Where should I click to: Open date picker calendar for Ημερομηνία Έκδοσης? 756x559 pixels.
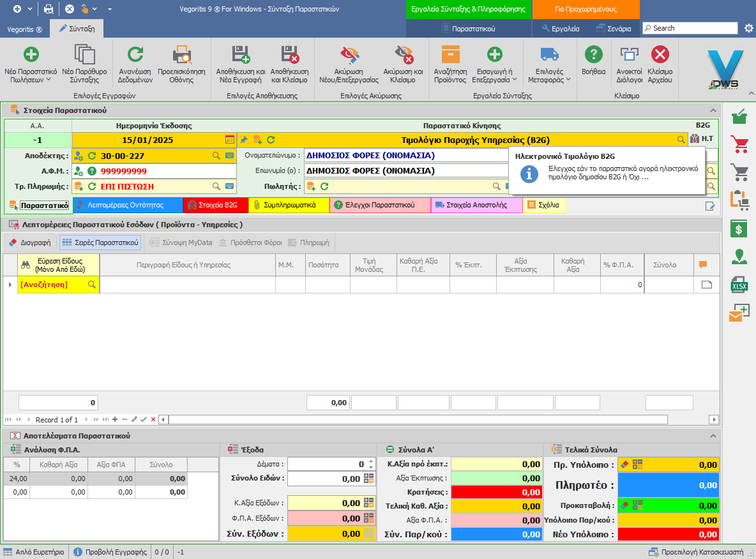pyautogui.click(x=229, y=140)
